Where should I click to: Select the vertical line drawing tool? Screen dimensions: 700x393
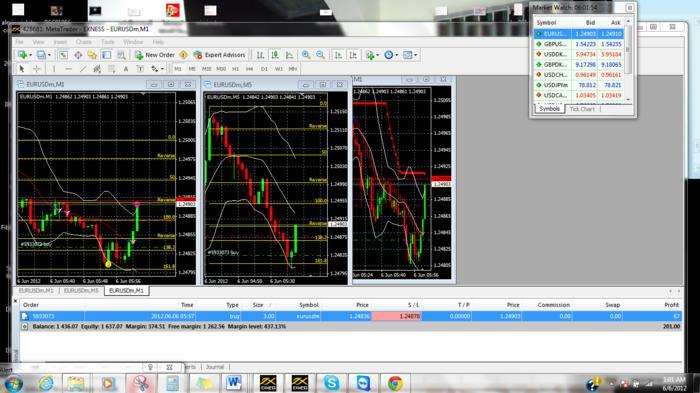[x=54, y=69]
